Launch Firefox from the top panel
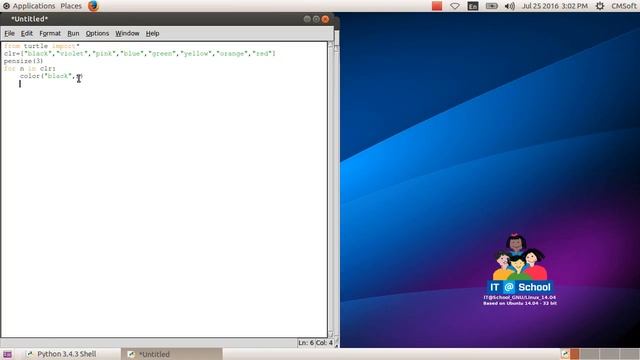This screenshot has height=360, width=640. click(x=93, y=6)
